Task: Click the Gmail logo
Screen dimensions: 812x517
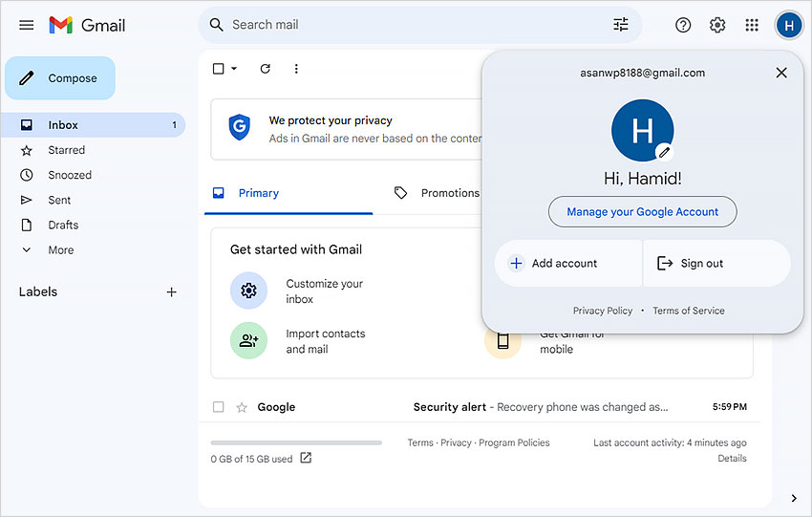Action: tap(87, 25)
